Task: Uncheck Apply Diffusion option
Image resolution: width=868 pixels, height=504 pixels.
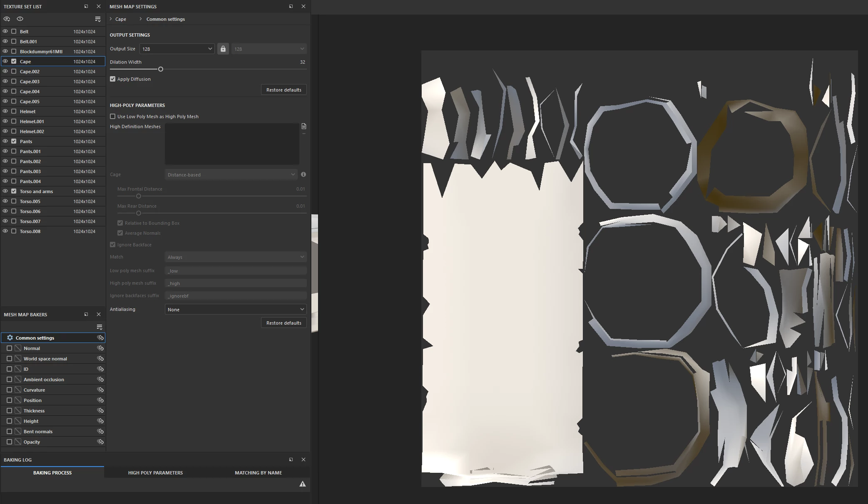Action: coord(113,79)
